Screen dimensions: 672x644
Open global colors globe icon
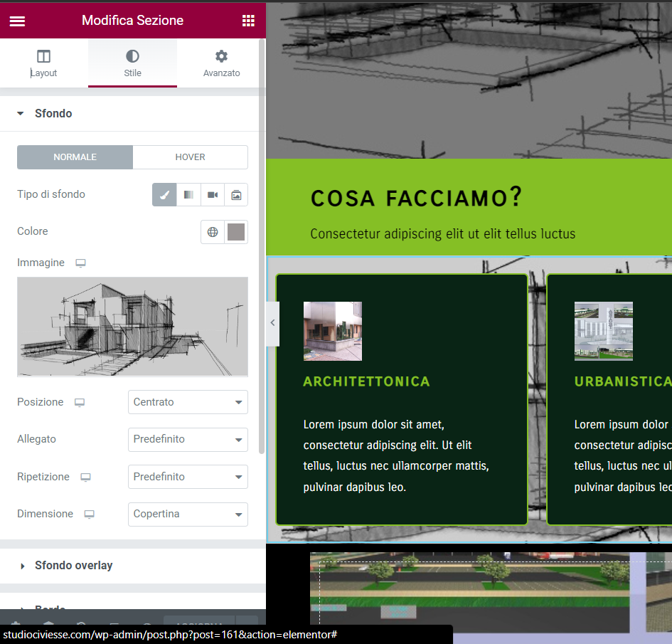pos(212,232)
